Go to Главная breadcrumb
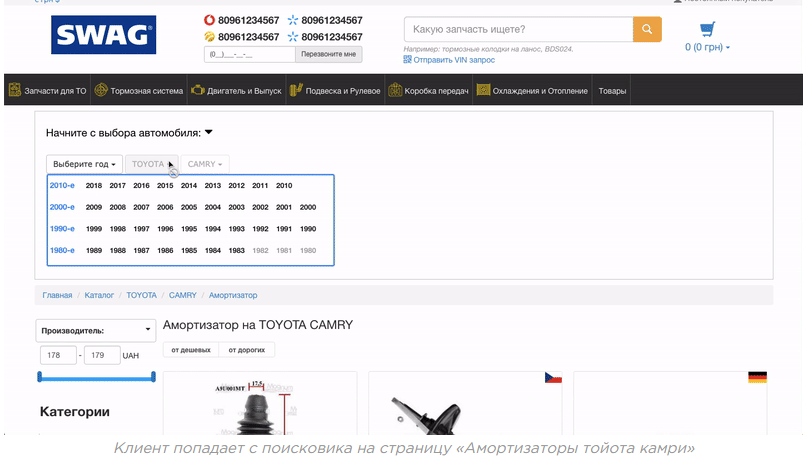 57,295
